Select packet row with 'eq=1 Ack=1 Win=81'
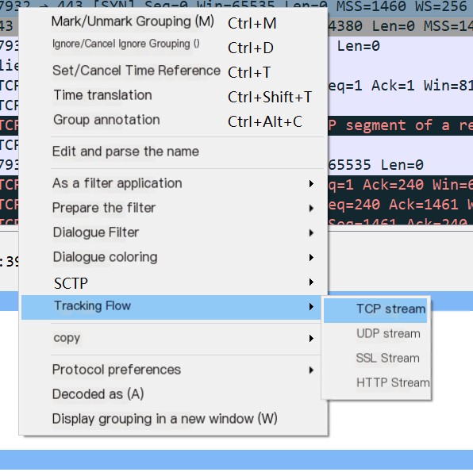The height and width of the screenshot is (476, 473). point(400,86)
